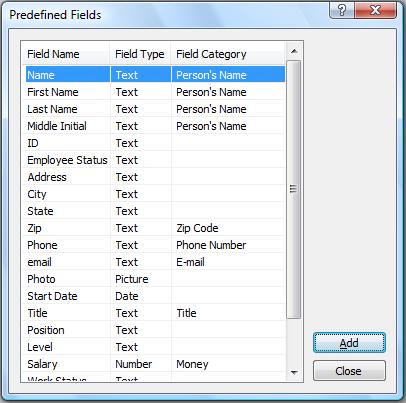Choose the Middle Initial field
Screen dimensions: 406x403
[155, 126]
